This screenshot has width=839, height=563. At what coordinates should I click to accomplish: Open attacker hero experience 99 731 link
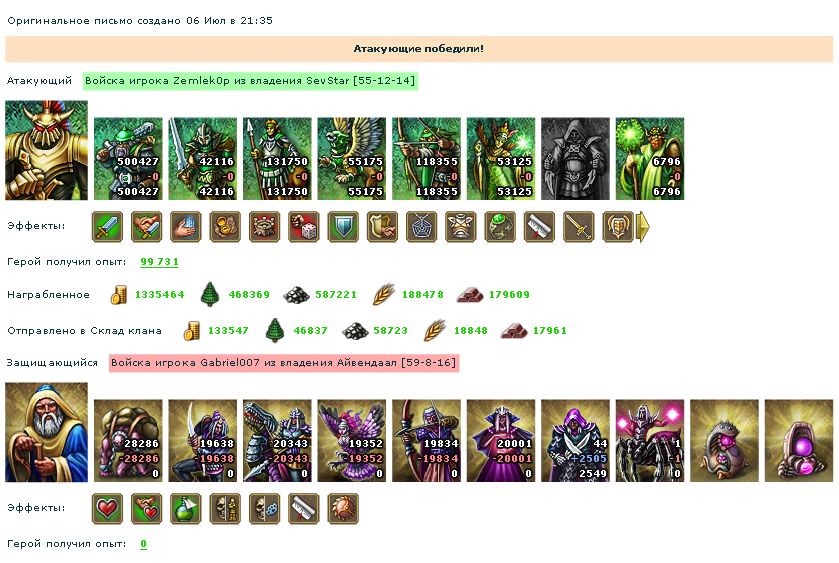(x=159, y=262)
